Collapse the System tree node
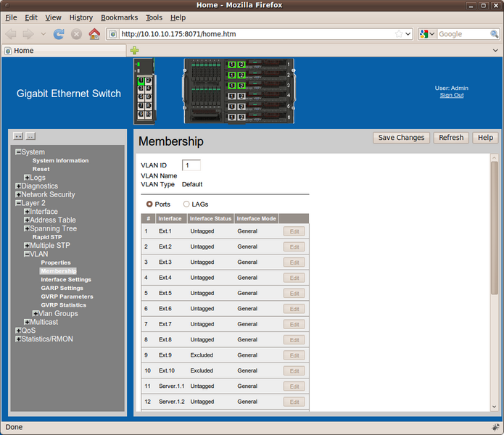 pos(18,152)
